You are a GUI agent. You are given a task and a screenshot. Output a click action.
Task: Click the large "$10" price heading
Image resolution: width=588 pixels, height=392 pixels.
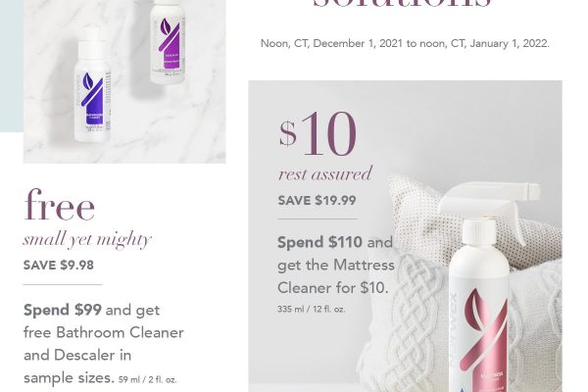318,134
